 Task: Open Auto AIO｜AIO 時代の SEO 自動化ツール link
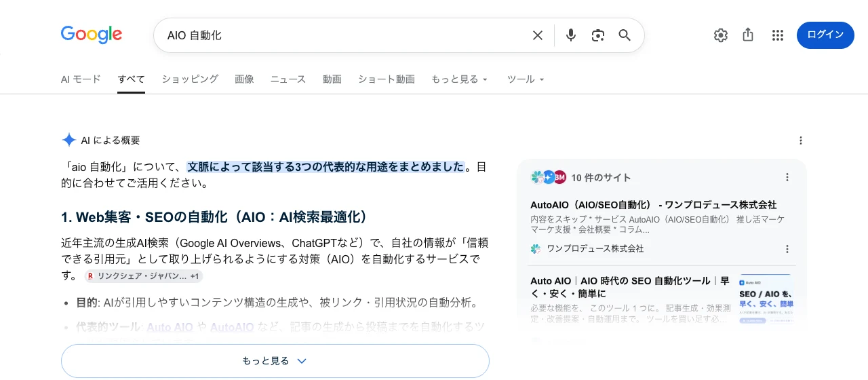click(x=630, y=287)
